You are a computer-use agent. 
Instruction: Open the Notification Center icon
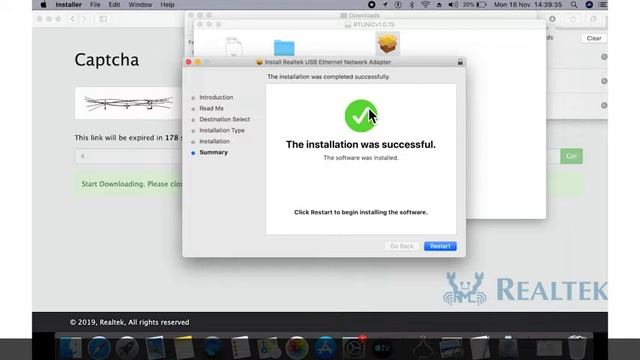click(x=602, y=5)
